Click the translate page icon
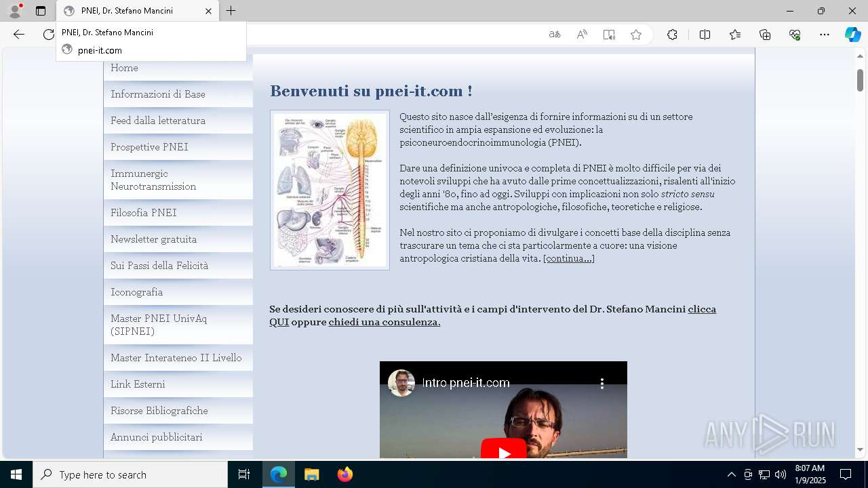The height and width of the screenshot is (488, 868). point(555,35)
